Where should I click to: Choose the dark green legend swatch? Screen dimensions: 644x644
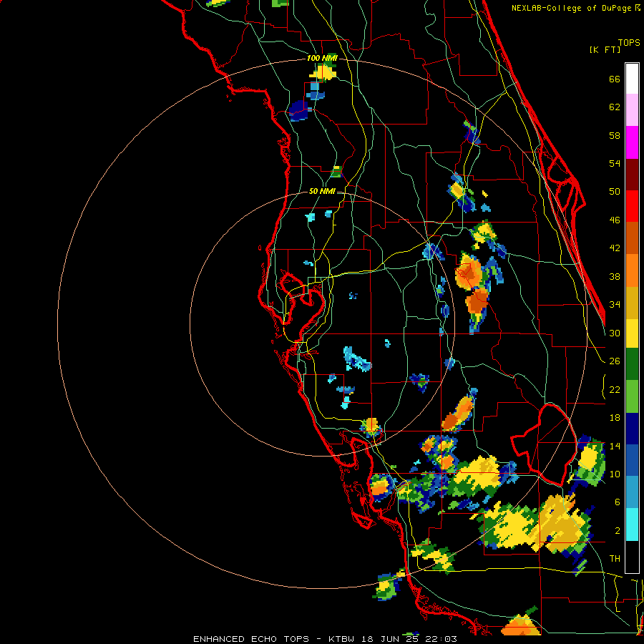tap(632, 364)
